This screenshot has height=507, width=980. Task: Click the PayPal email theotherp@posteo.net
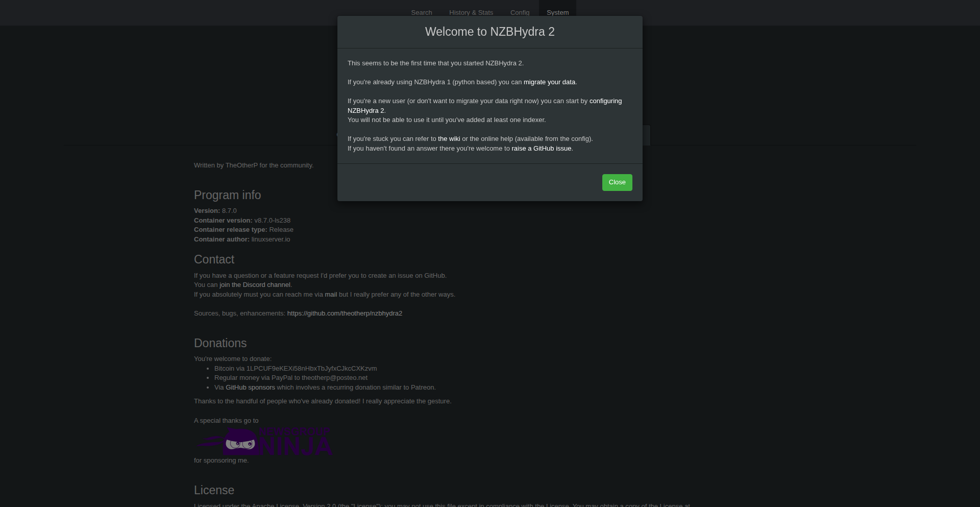[334, 378]
